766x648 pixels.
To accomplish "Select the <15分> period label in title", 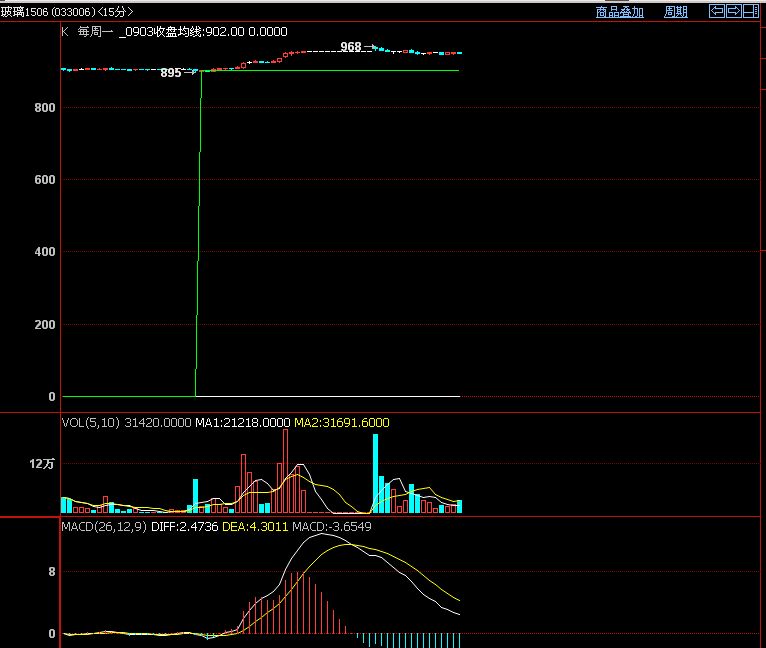I will pyautogui.click(x=115, y=12).
